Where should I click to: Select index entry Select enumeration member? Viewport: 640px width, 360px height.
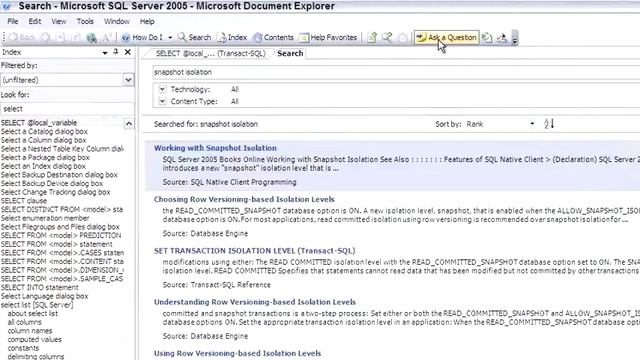[45, 218]
